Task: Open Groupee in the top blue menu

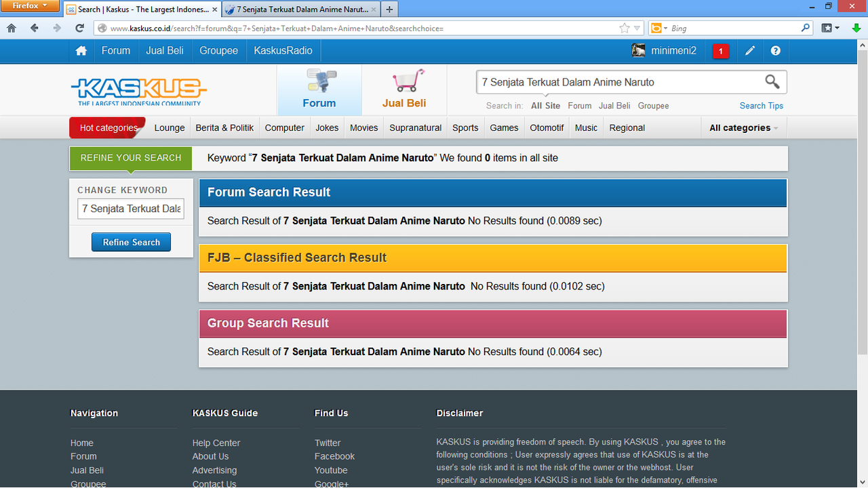Action: [219, 51]
